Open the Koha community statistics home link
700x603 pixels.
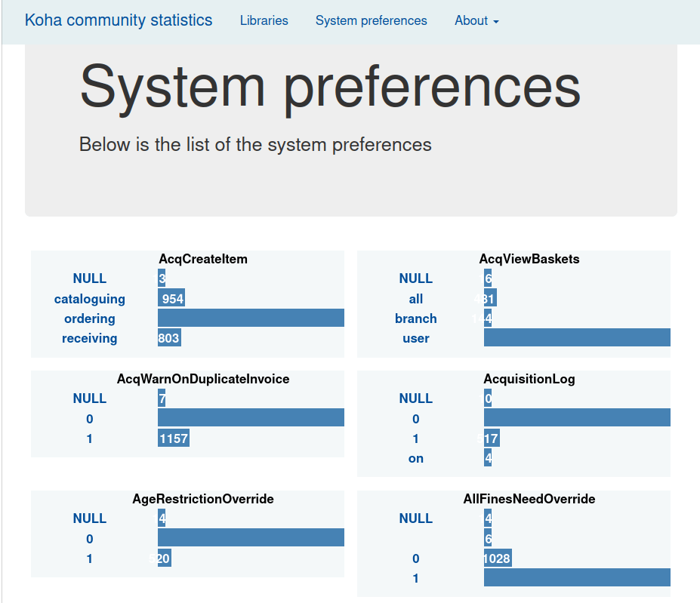click(x=119, y=20)
